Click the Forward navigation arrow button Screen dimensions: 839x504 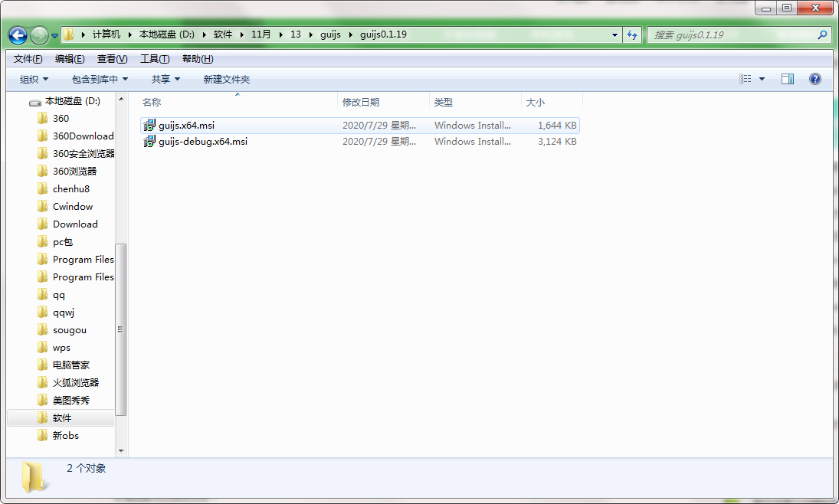[39, 35]
